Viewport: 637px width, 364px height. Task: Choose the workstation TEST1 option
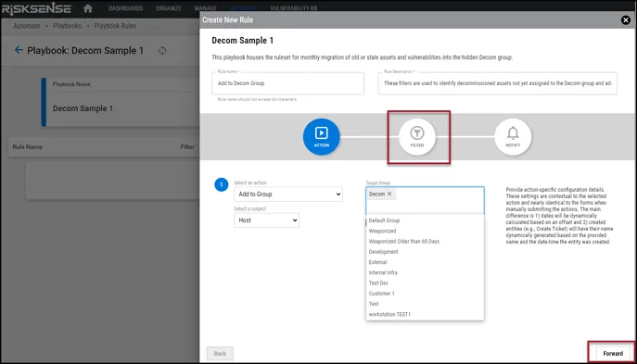point(425,315)
